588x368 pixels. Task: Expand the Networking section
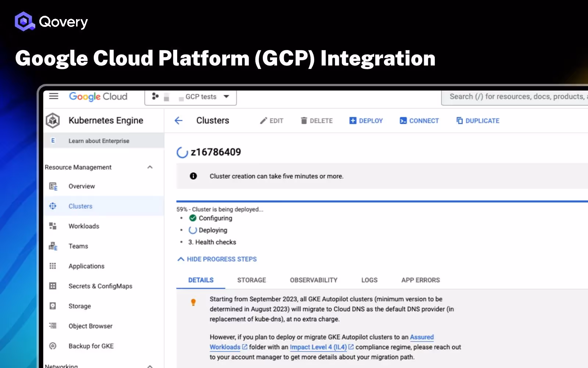click(150, 365)
